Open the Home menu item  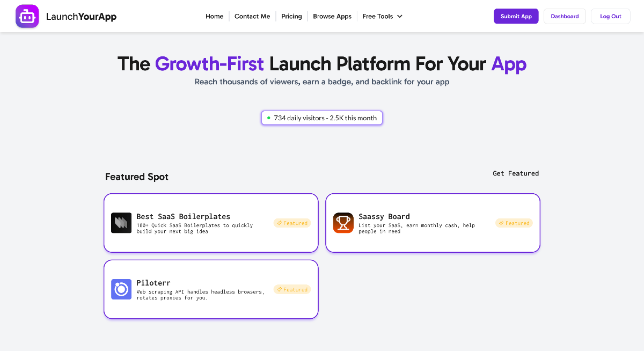coord(214,16)
